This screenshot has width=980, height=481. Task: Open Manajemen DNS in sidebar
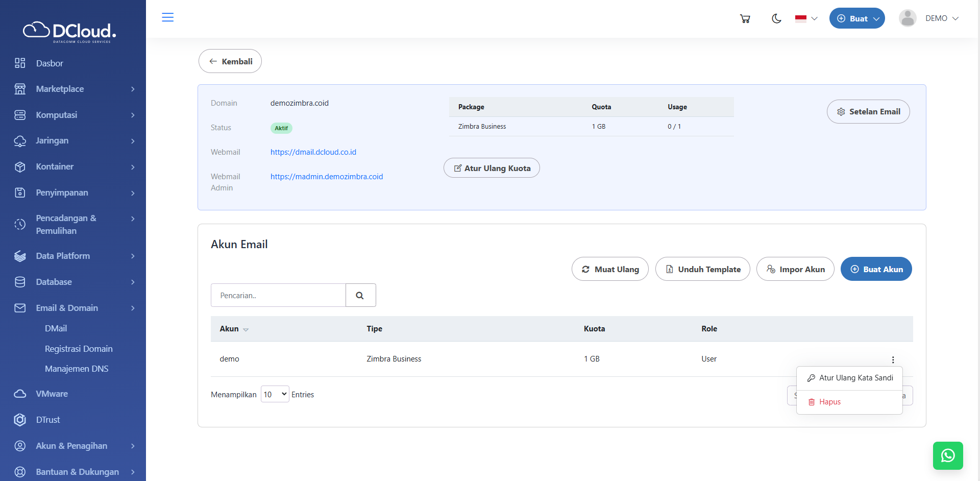77,369
